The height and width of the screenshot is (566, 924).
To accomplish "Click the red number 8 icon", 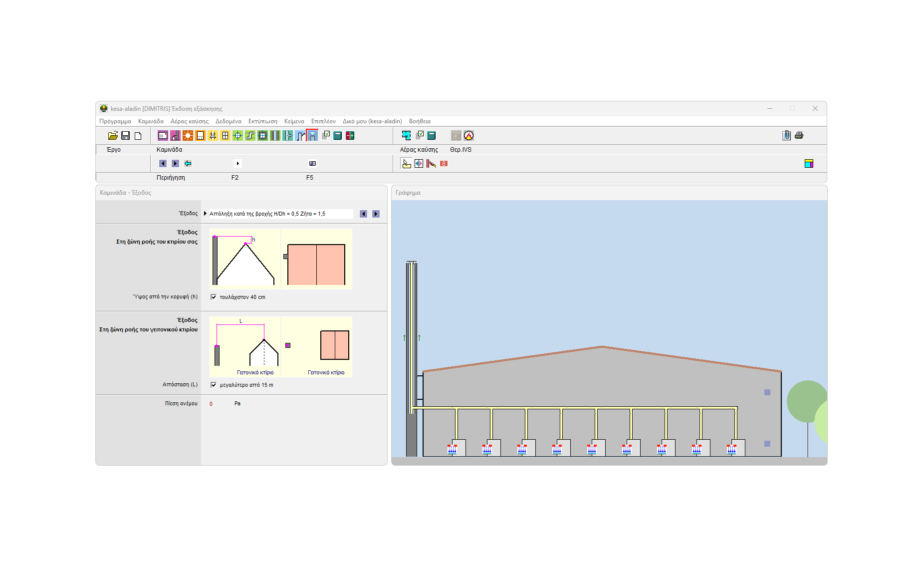I will (444, 164).
